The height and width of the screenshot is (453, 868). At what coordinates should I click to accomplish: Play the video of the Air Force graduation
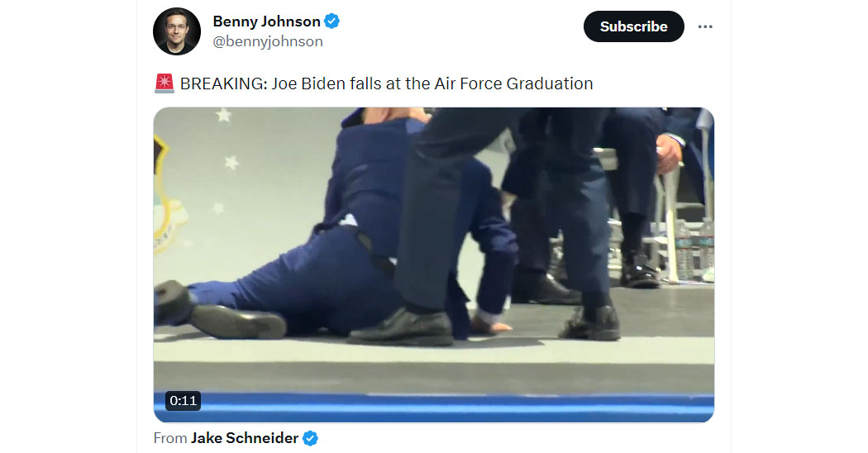click(x=434, y=265)
